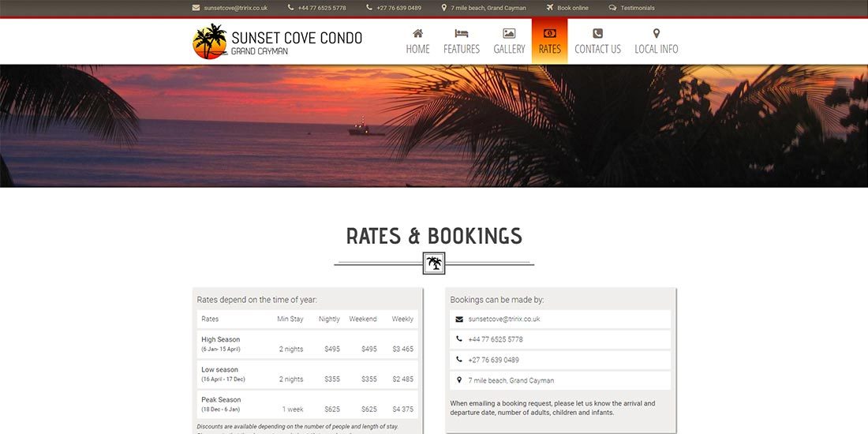Click the GRAND CAYMAN subtitle under the site title

pos(259,51)
